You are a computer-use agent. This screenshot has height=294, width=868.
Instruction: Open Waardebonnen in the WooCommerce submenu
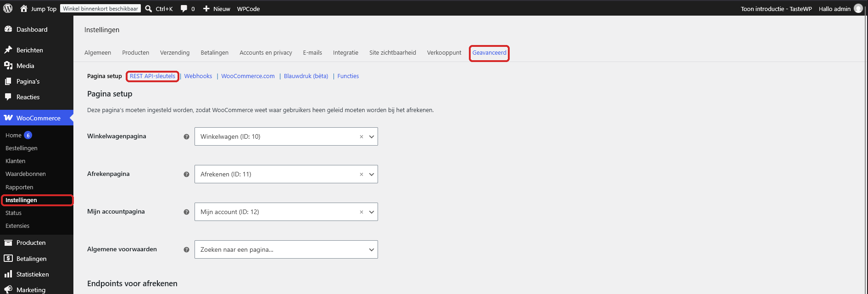[26, 174]
